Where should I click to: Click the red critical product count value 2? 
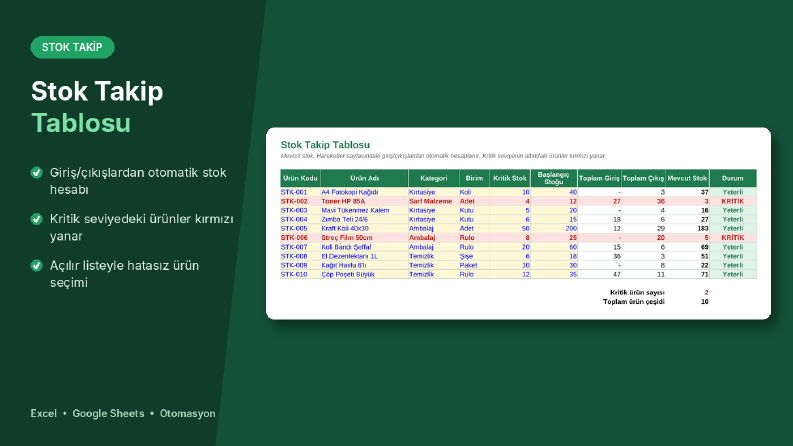[x=706, y=293]
